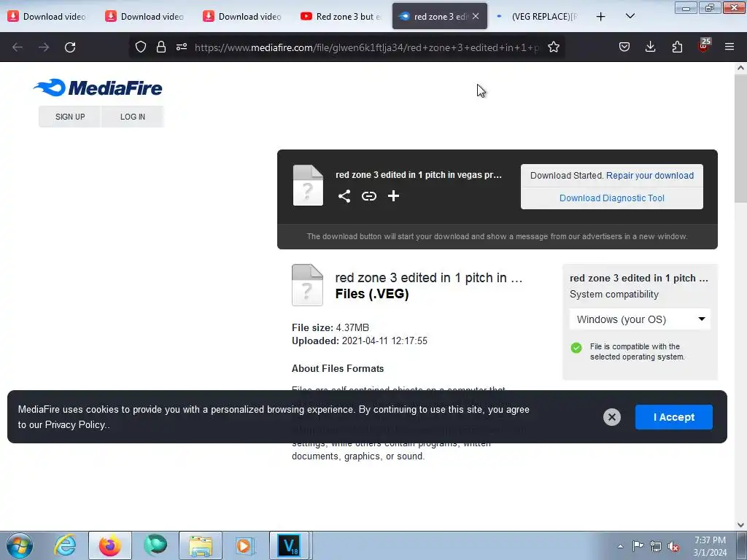Click the file thumbnail in dark download box

coord(308,185)
